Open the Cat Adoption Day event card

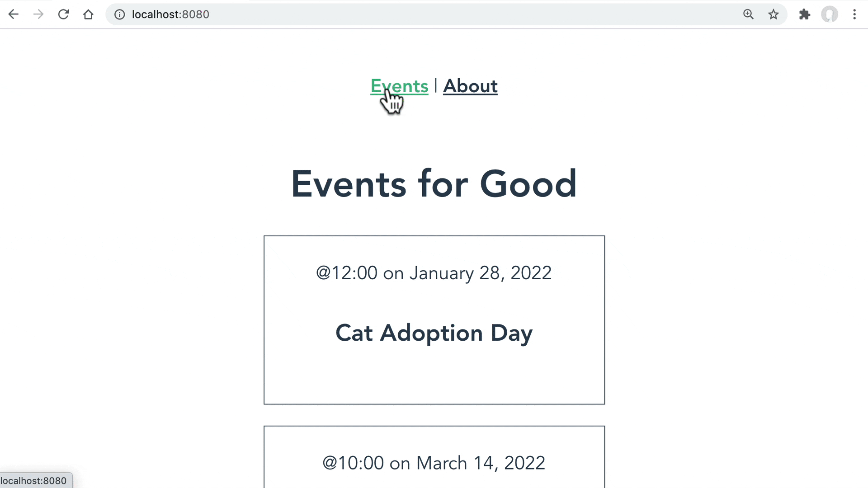[434, 320]
